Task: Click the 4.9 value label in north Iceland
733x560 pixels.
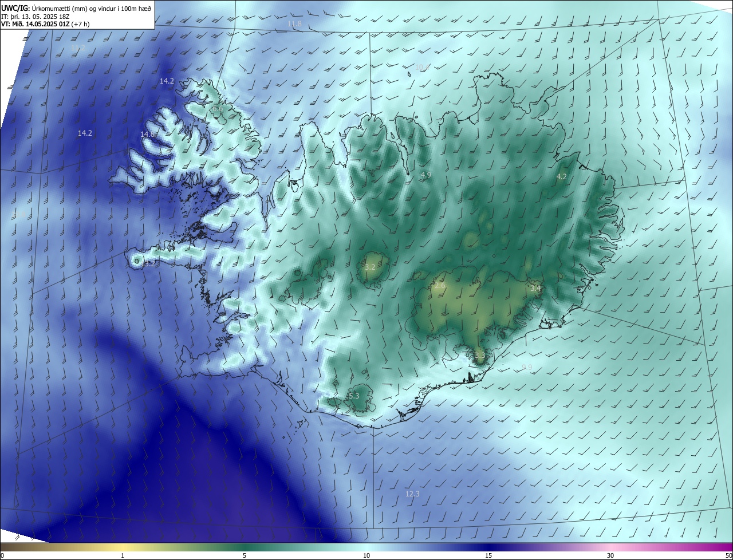Action: point(425,175)
